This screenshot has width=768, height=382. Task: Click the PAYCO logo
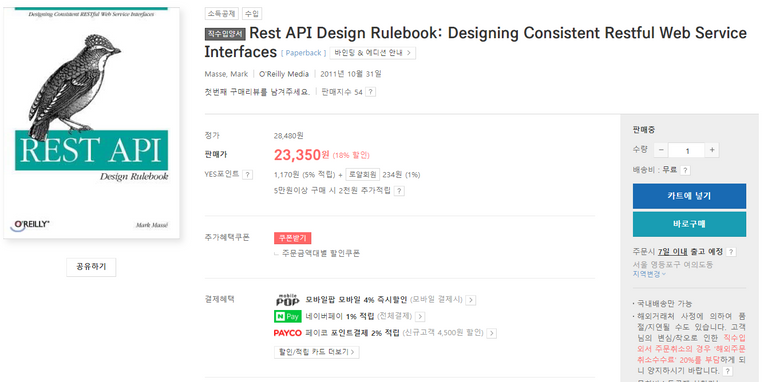(288, 333)
